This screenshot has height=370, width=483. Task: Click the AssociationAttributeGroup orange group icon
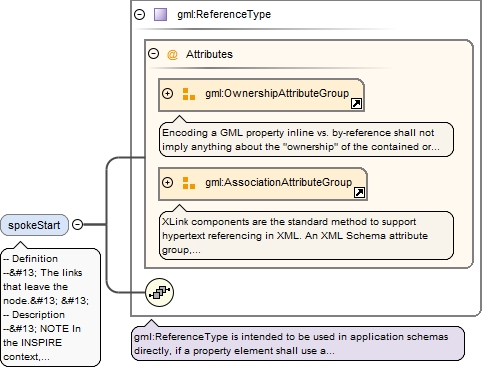pyautogui.click(x=189, y=183)
